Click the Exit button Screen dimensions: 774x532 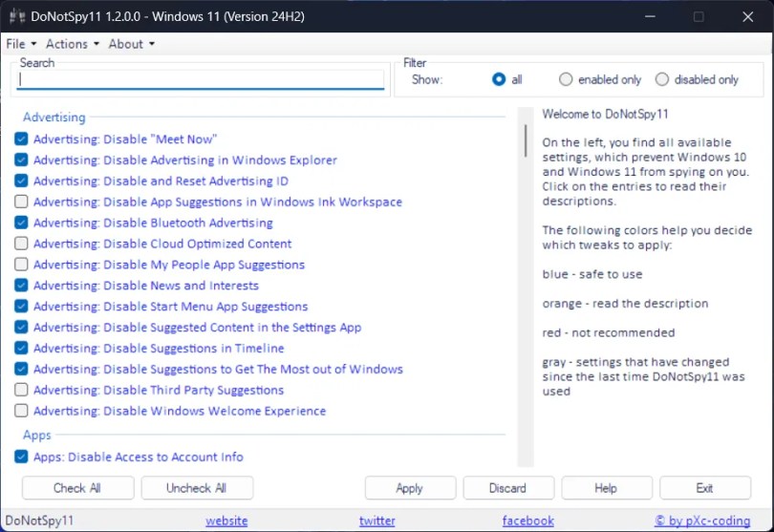pyautogui.click(x=705, y=488)
